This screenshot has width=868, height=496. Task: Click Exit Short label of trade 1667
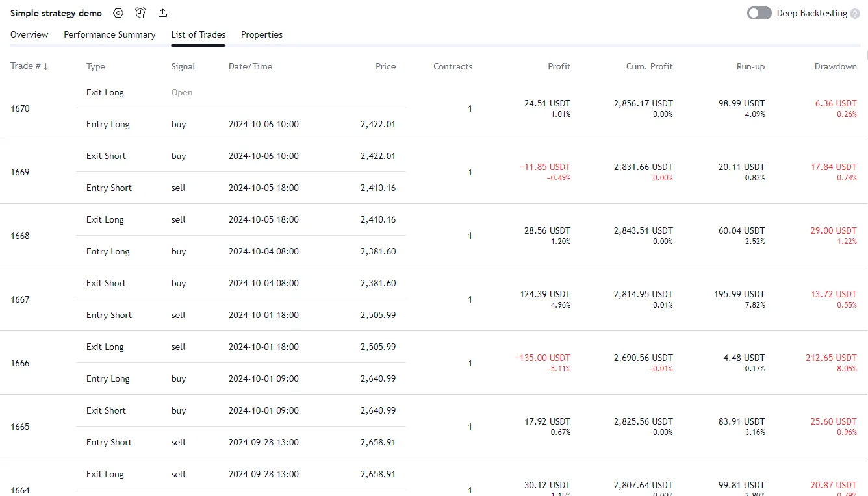click(107, 283)
